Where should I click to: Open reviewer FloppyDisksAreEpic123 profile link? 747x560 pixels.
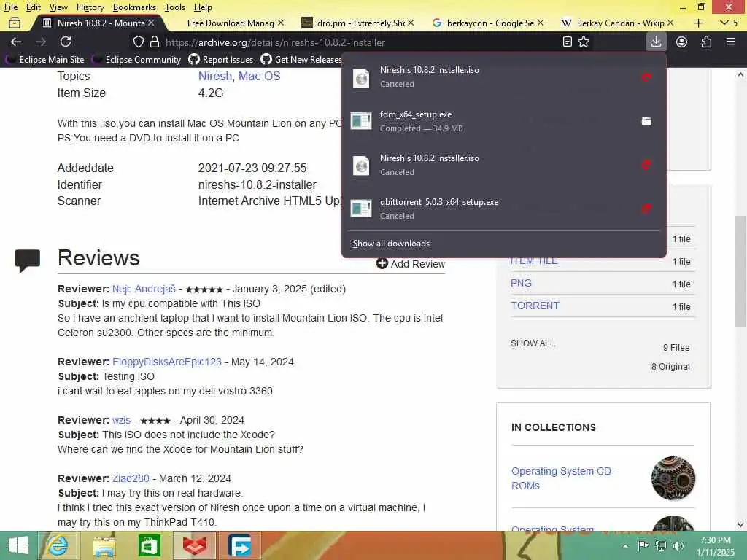coord(167,362)
